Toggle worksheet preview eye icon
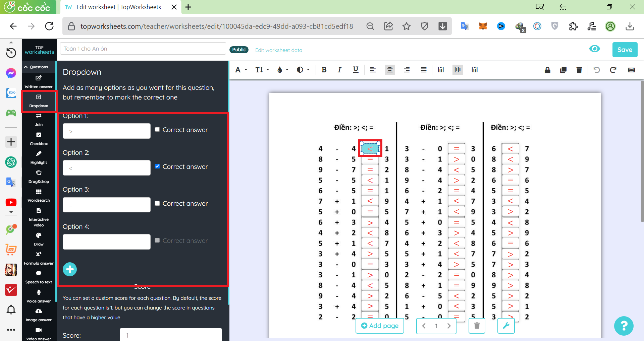Image resolution: width=644 pixels, height=341 pixels. (x=594, y=49)
